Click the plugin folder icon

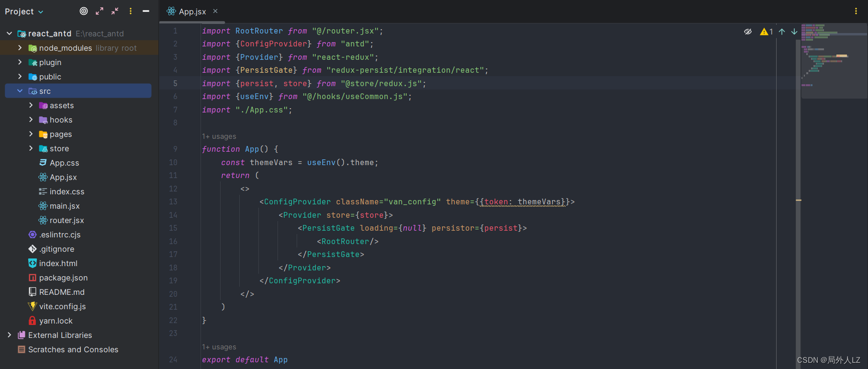click(33, 62)
